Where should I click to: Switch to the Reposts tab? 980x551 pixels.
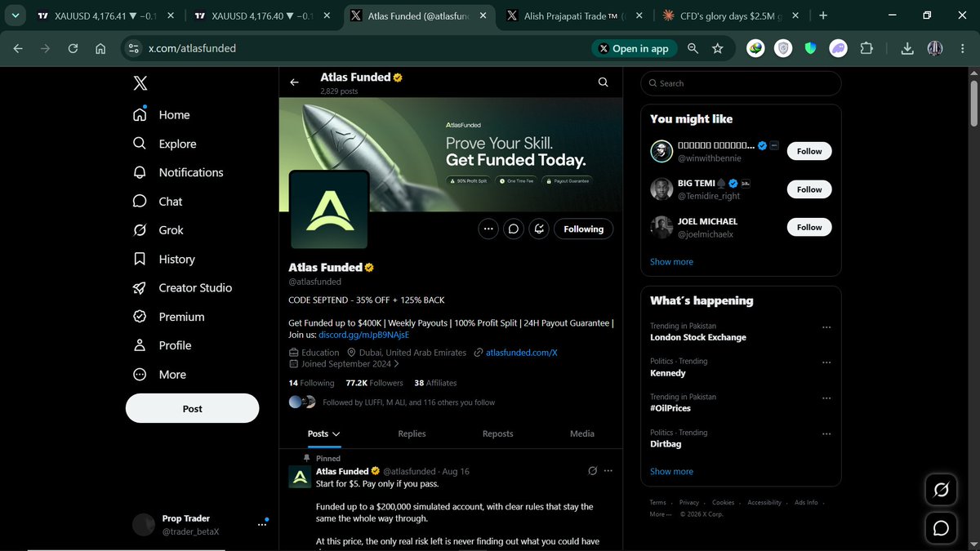[497, 433]
